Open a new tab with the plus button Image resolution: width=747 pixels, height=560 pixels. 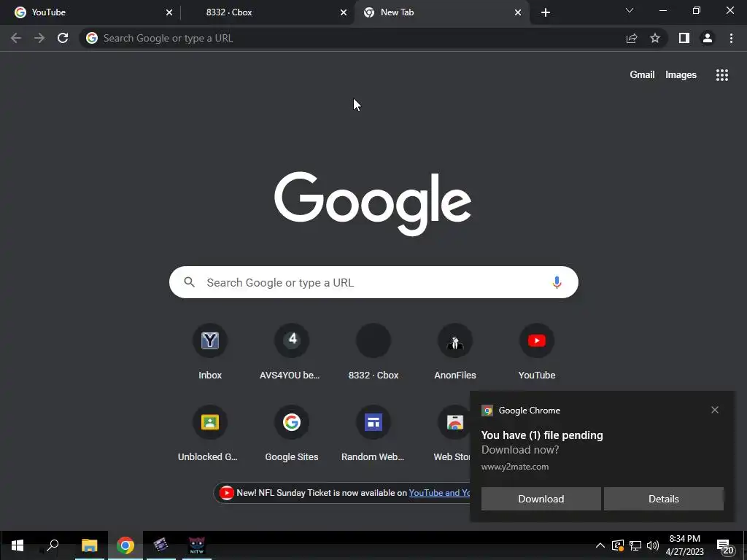coord(546,12)
